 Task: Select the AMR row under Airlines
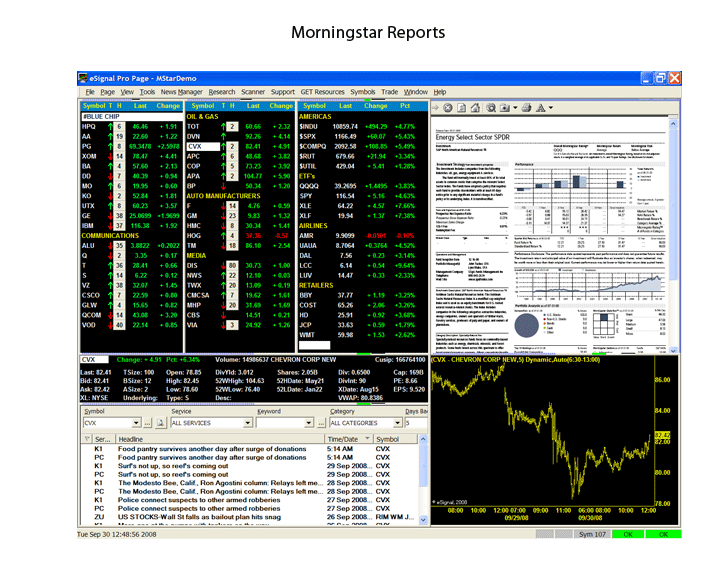pyautogui.click(x=362, y=236)
